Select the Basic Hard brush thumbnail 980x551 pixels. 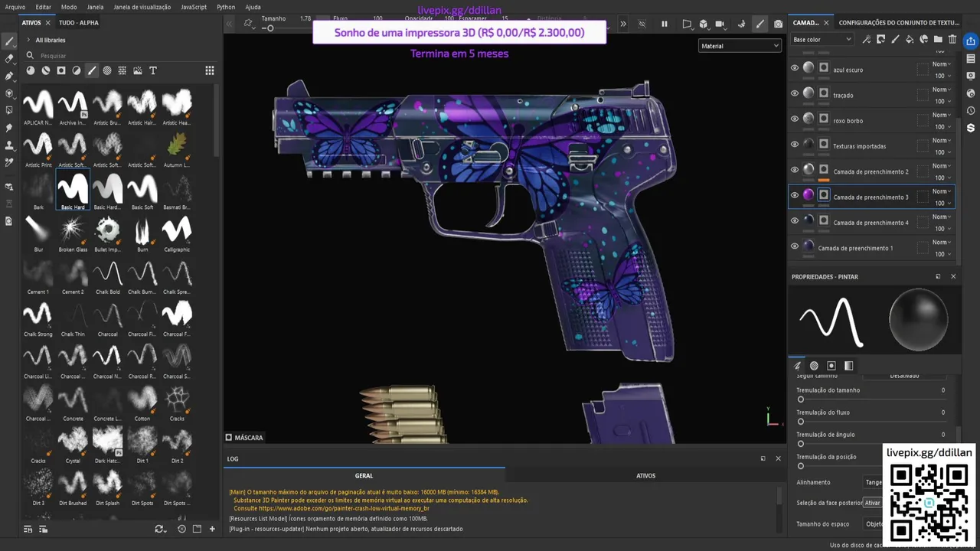click(x=73, y=190)
